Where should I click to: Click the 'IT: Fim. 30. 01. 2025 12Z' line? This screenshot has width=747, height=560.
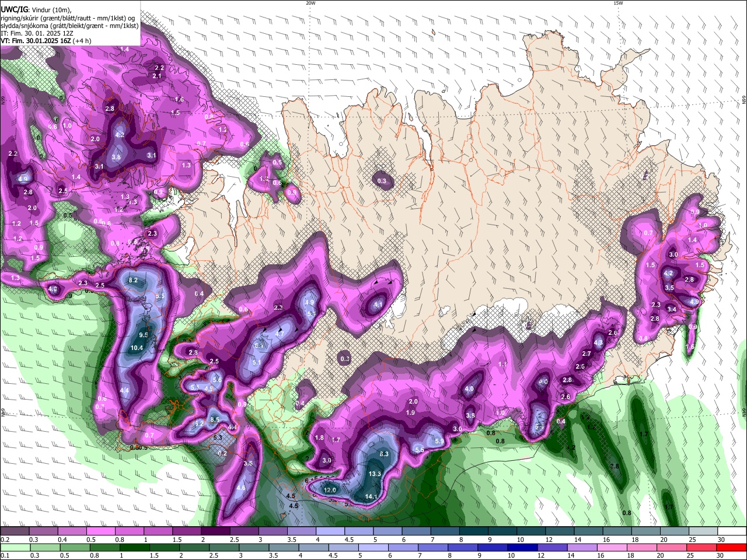(x=36, y=33)
